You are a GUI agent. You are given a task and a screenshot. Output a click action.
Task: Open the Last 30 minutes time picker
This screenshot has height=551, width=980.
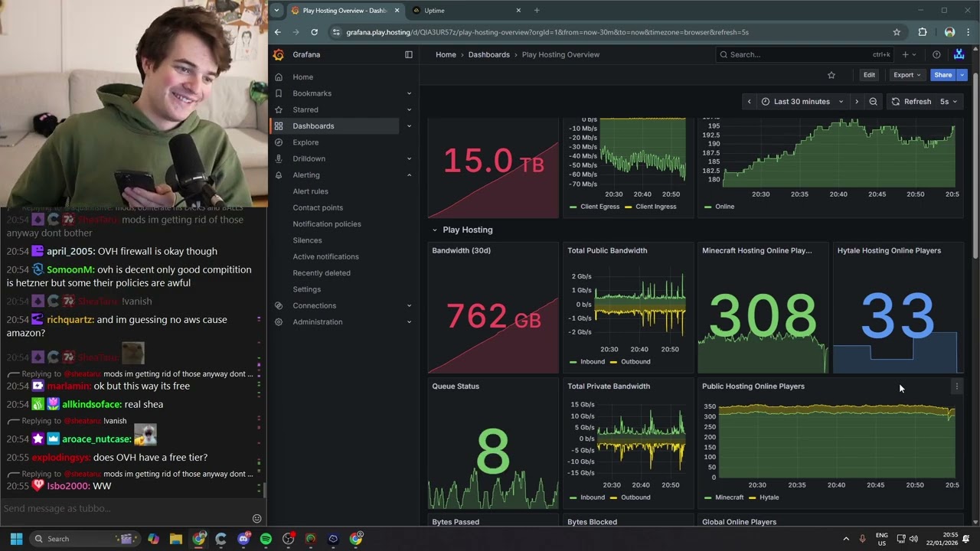point(802,102)
